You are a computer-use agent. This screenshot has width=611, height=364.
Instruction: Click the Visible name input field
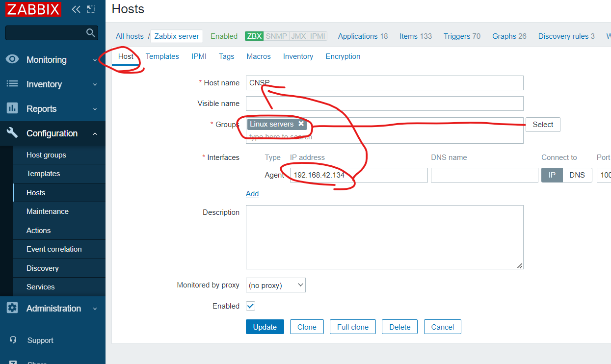click(x=385, y=104)
